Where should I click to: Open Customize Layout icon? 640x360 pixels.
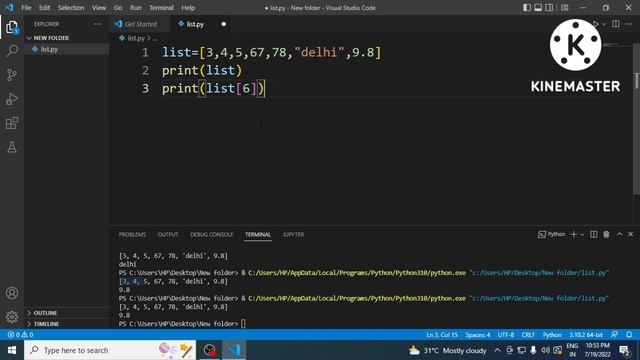point(564,8)
